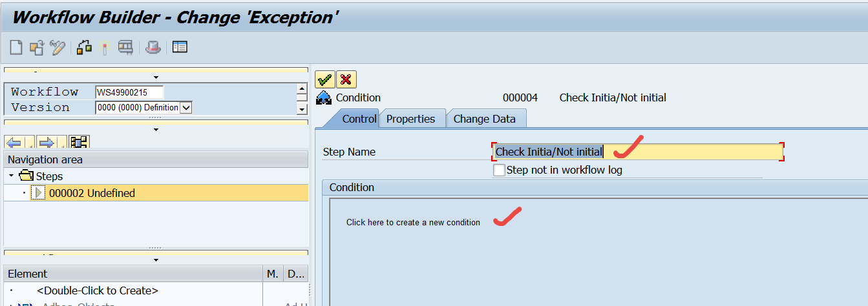Click the workflow info scrollbar up arrow

[x=301, y=89]
